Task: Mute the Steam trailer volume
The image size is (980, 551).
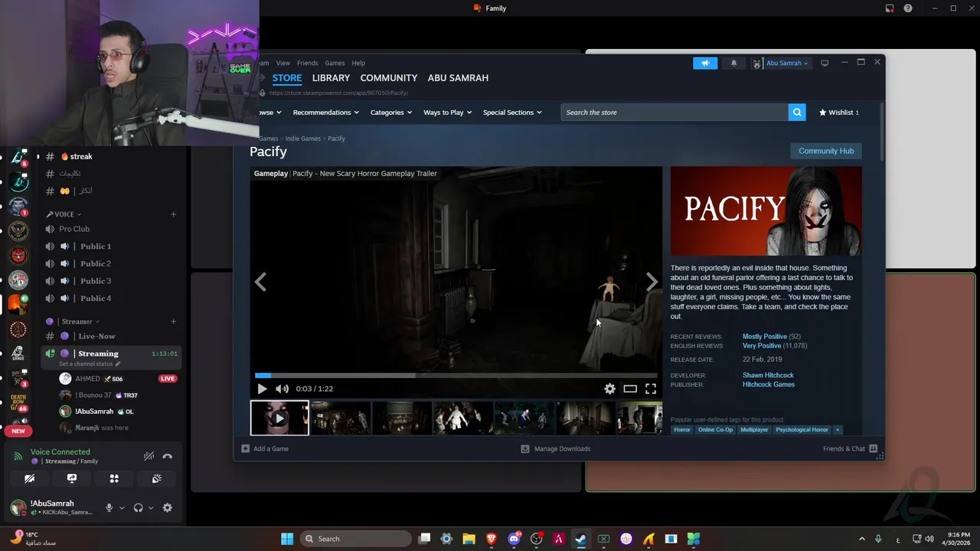Action: 282,389
